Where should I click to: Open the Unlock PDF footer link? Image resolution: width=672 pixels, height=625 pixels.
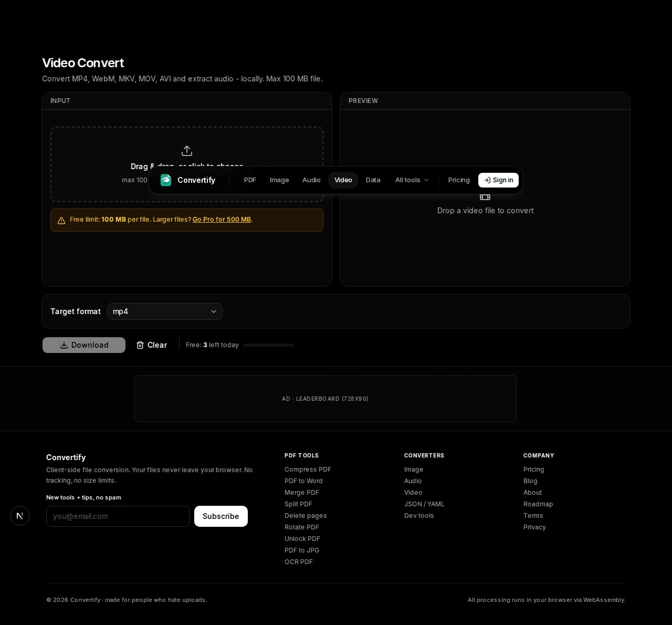tap(302, 539)
